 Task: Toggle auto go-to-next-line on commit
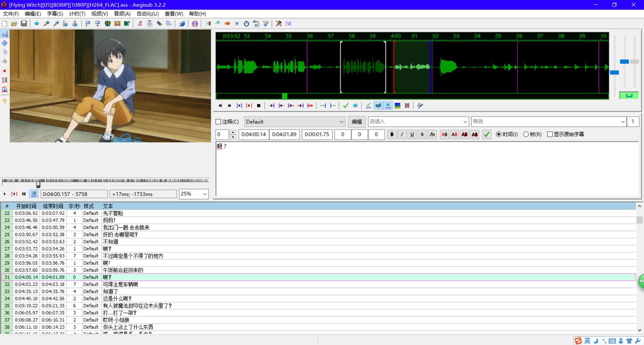378,106
